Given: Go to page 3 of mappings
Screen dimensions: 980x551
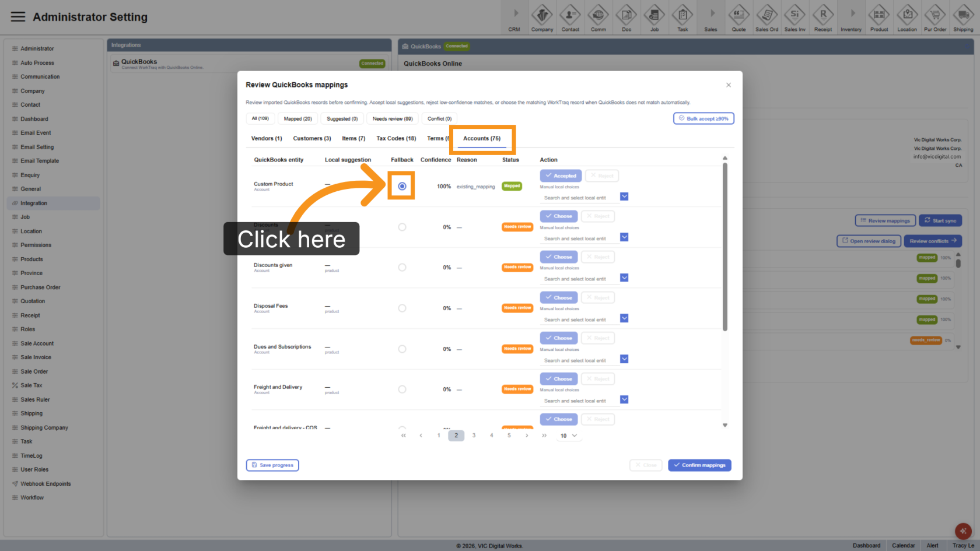Looking at the screenshot, I should 474,436.
